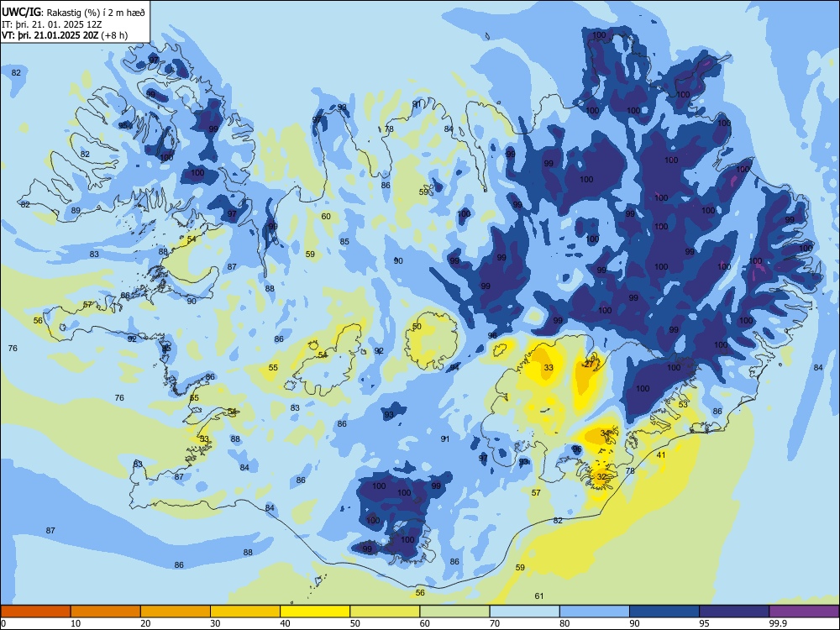The image size is (840, 630).
Task: Click the legend label '40'
Action: tap(285, 623)
